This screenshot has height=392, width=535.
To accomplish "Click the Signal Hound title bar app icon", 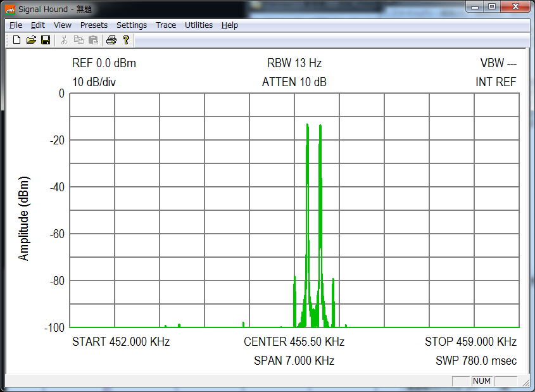I will (10, 9).
